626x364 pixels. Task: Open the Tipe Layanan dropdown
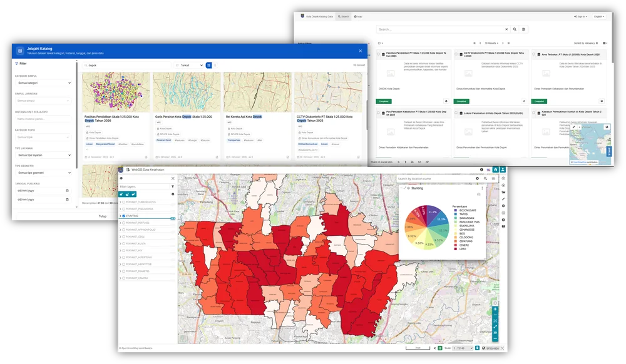point(44,155)
